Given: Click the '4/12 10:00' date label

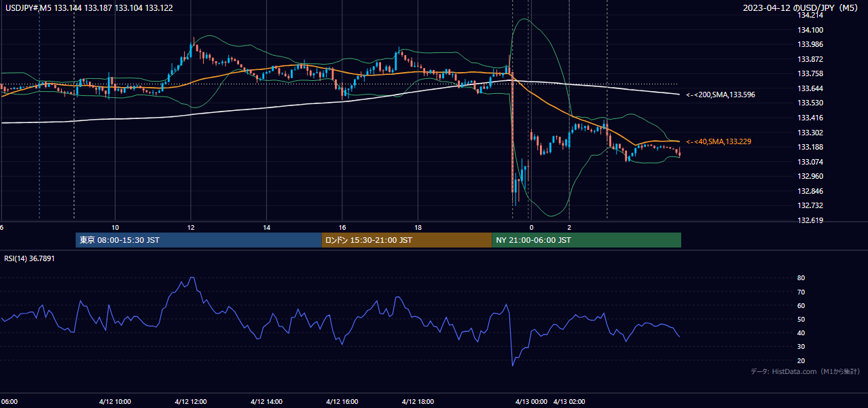Looking at the screenshot, I should click(x=115, y=402).
